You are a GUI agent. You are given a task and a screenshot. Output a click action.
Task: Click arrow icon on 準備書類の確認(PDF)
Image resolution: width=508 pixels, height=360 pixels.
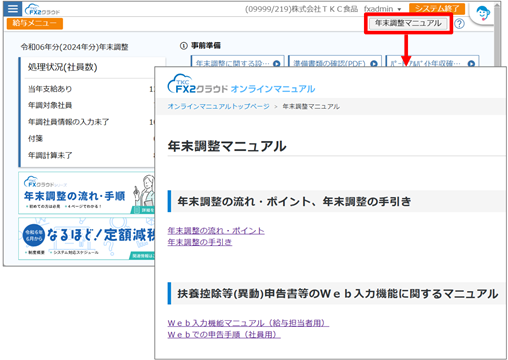pos(374,63)
